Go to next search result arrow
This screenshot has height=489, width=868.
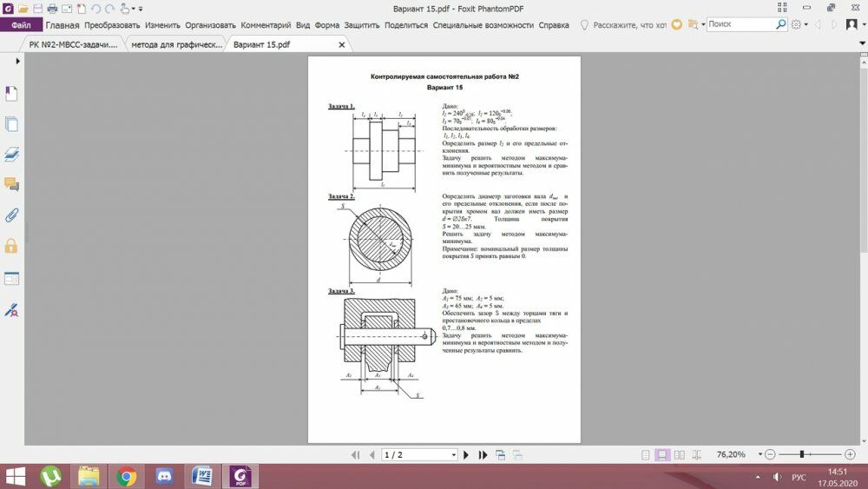(x=834, y=24)
